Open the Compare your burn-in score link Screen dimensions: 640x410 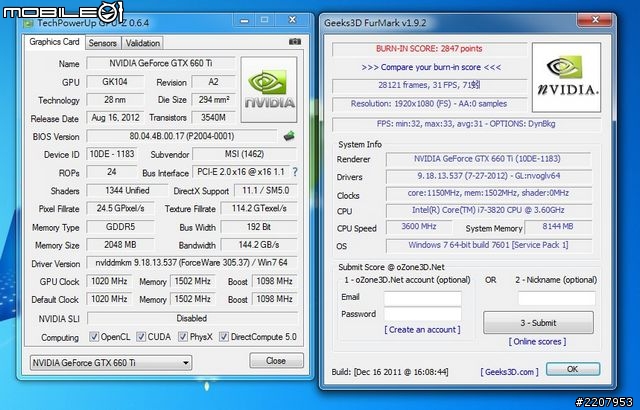[x=431, y=67]
